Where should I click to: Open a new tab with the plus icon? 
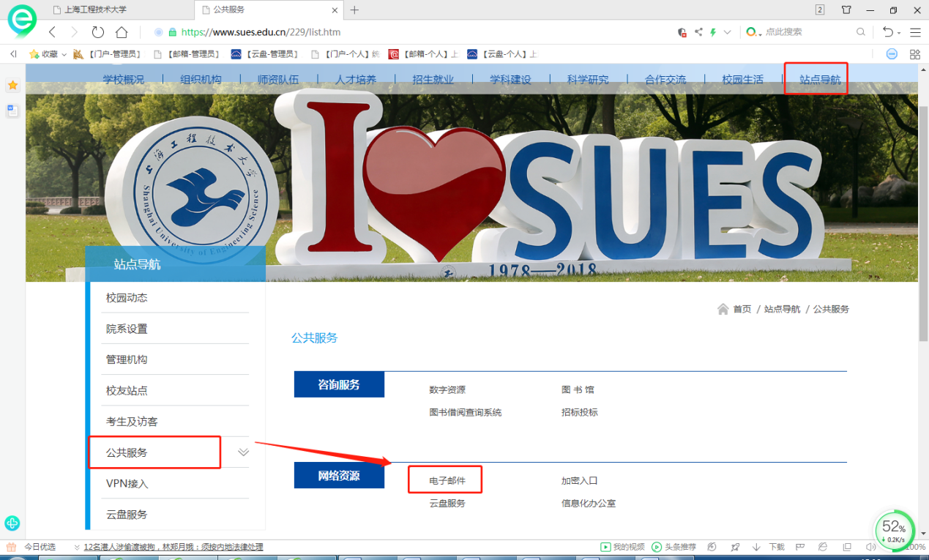tap(354, 10)
